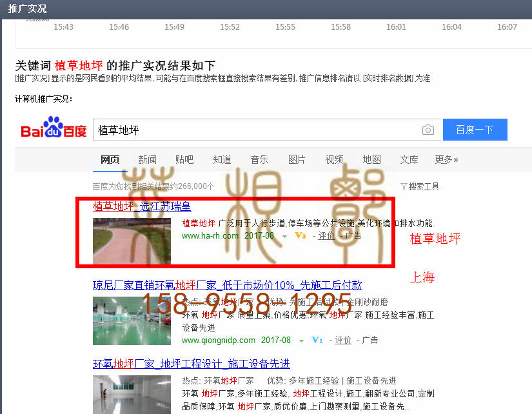The height and width of the screenshot is (414, 532).
Task: Open the 琼尼厂家直销环氧地坪厂家 result title
Action: [228, 285]
